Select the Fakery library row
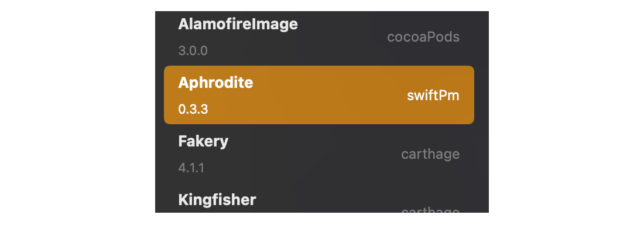Image resolution: width=644 pixels, height=225 pixels. (x=318, y=154)
